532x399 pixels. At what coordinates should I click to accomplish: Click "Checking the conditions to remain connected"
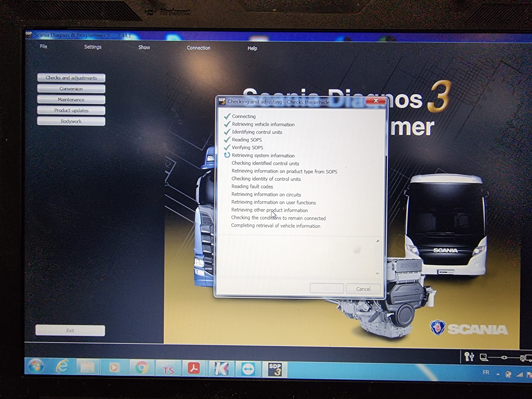(x=278, y=218)
